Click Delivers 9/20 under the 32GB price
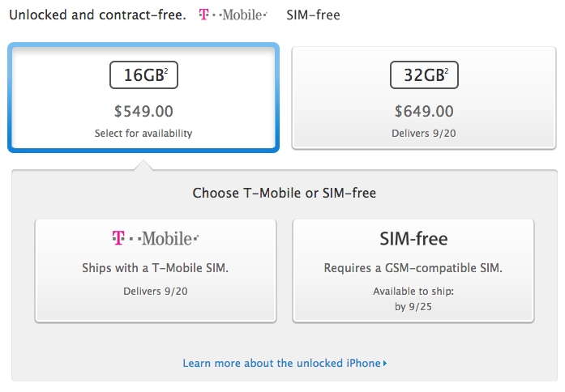Image resolution: width=565 pixels, height=392 pixels. tap(424, 133)
